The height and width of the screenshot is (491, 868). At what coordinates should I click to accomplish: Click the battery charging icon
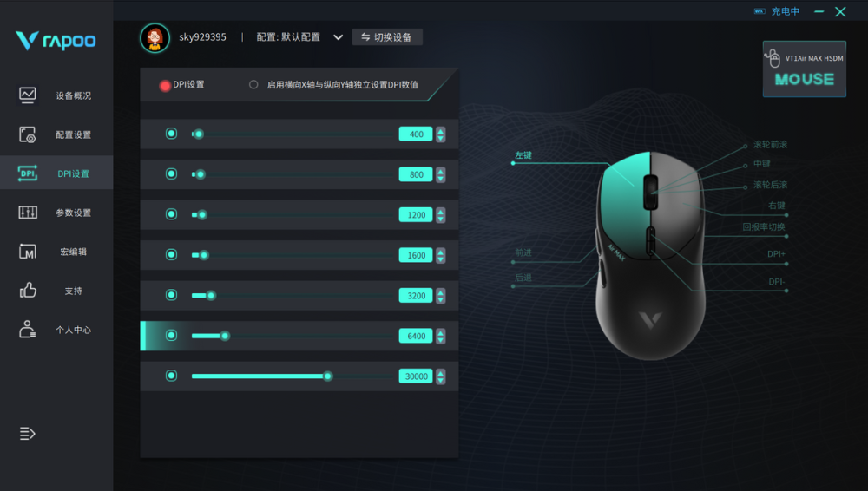(x=759, y=11)
